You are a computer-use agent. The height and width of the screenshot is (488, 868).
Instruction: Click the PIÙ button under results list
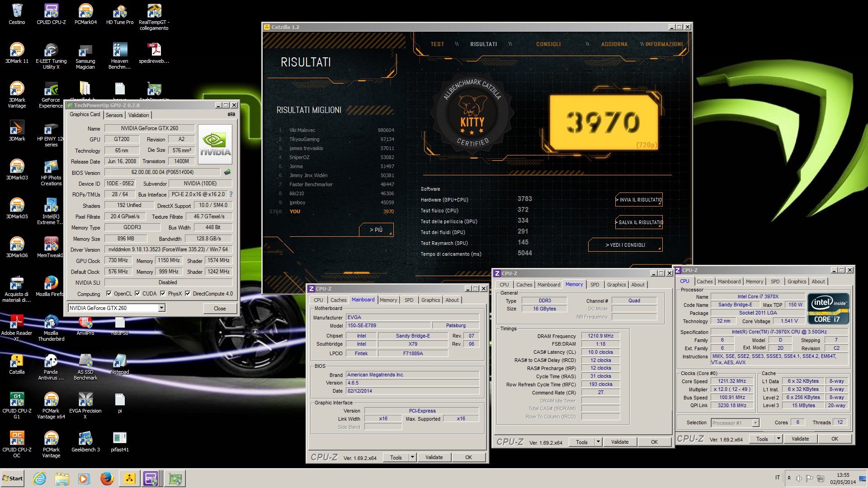click(376, 230)
